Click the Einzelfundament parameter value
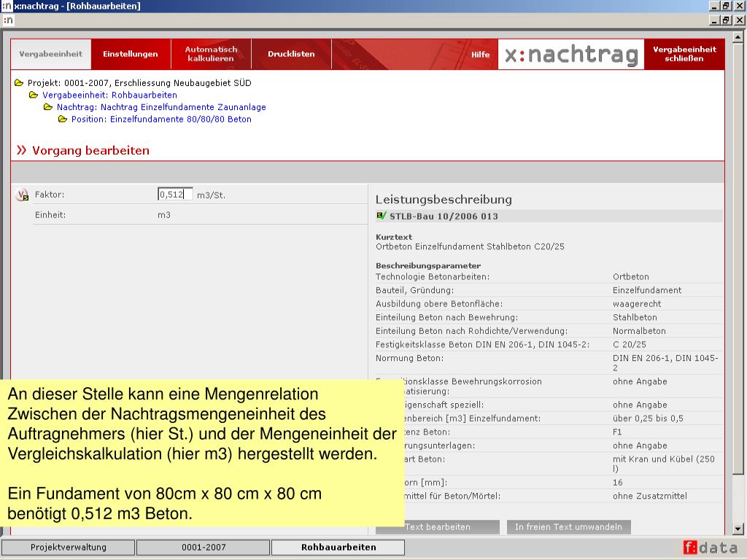The image size is (747, 560). (647, 290)
